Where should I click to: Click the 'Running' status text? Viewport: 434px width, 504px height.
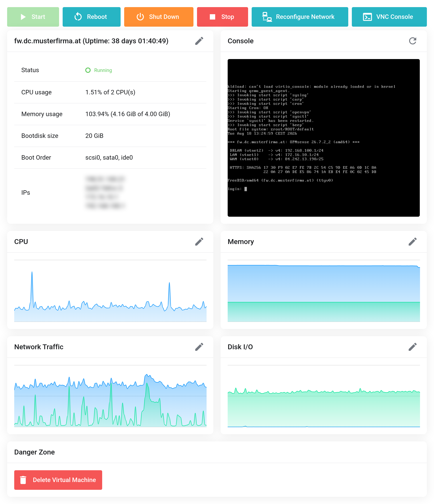pos(103,70)
